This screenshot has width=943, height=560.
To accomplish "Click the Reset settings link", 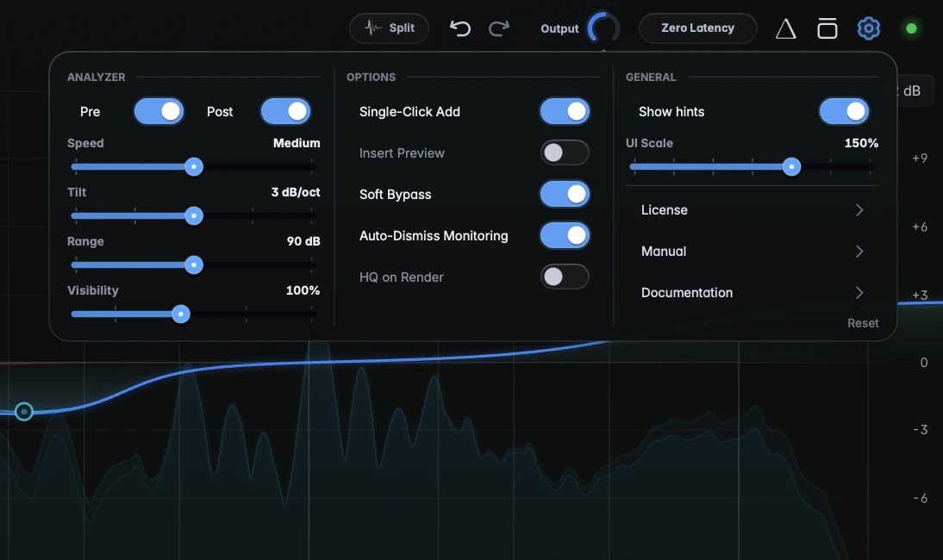I will tap(863, 323).
